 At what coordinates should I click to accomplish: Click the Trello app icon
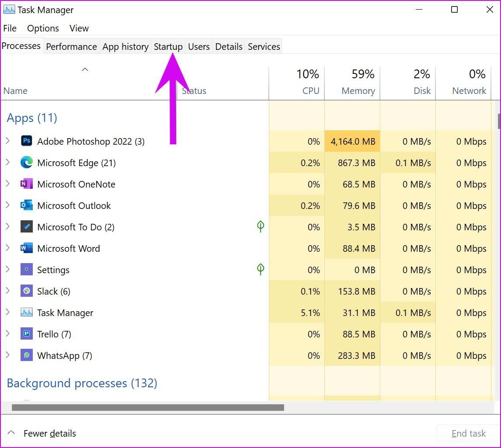point(27,333)
